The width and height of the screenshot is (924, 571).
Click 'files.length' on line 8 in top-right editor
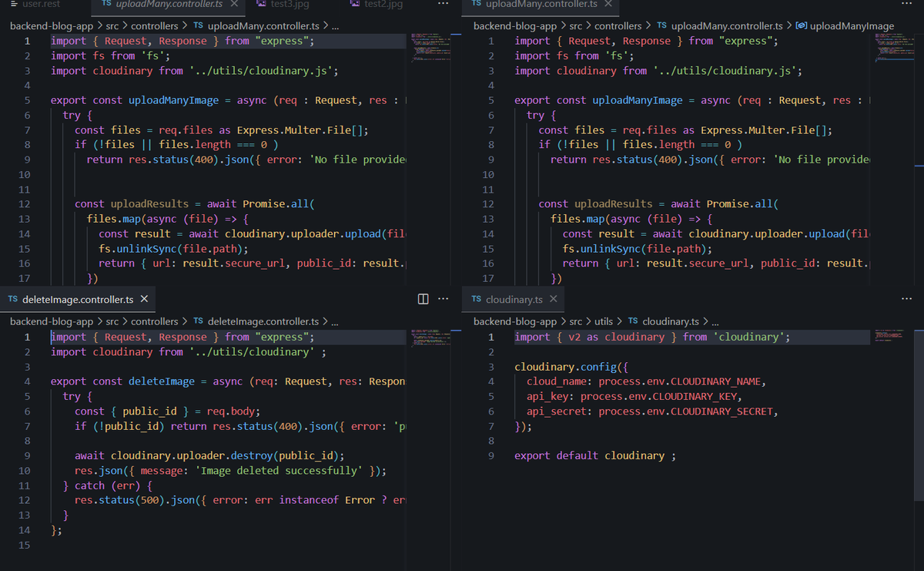coord(658,144)
